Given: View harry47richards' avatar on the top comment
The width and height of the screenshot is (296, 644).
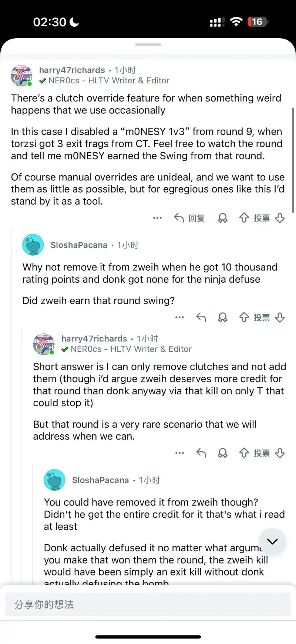Looking at the screenshot, I should (21, 75).
